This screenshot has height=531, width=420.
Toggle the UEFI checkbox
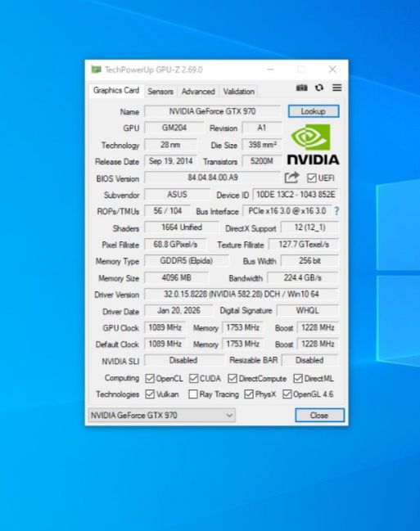[312, 178]
